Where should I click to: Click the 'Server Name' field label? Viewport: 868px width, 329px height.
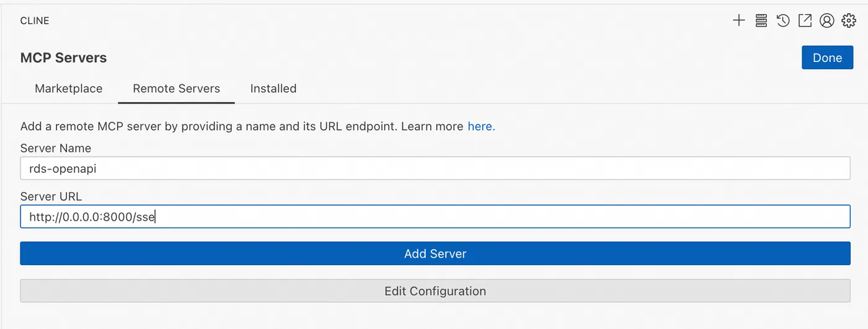56,148
